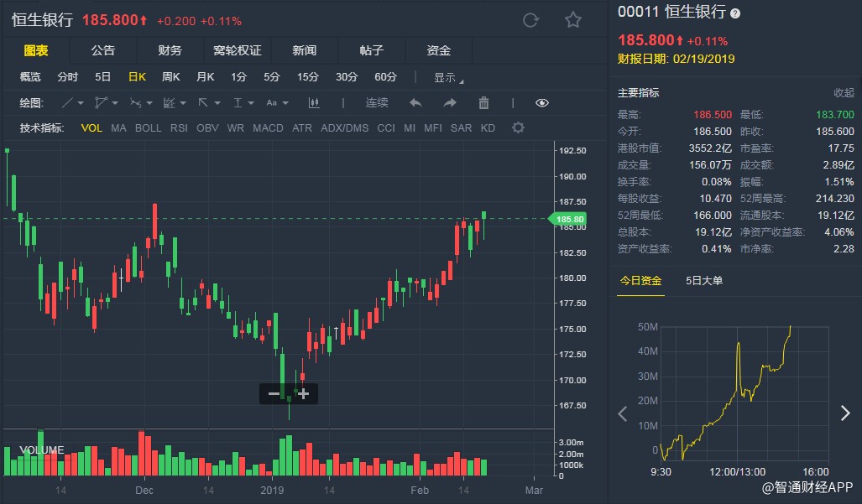The width and height of the screenshot is (862, 504).
Task: Switch to the 财务 tab
Action: coord(170,50)
